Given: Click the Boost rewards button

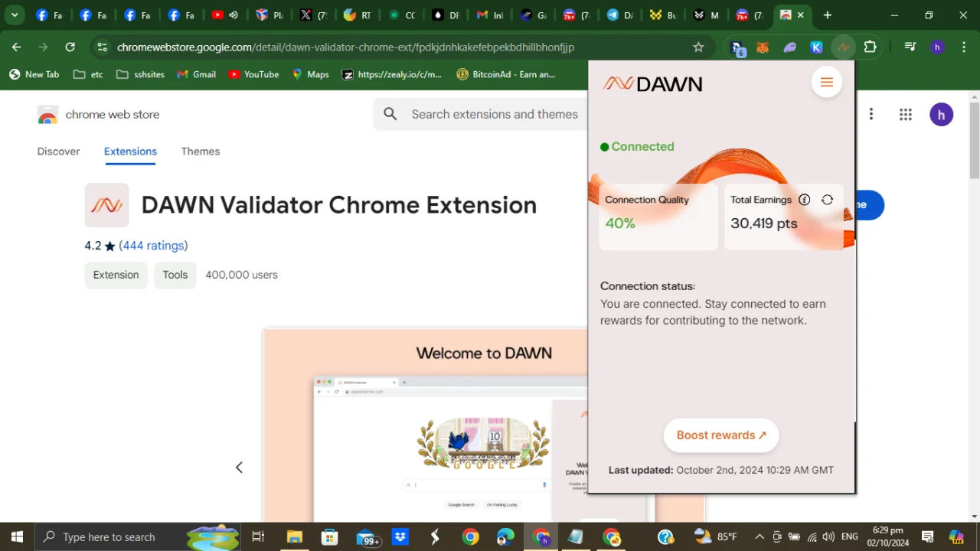Looking at the screenshot, I should click(721, 435).
